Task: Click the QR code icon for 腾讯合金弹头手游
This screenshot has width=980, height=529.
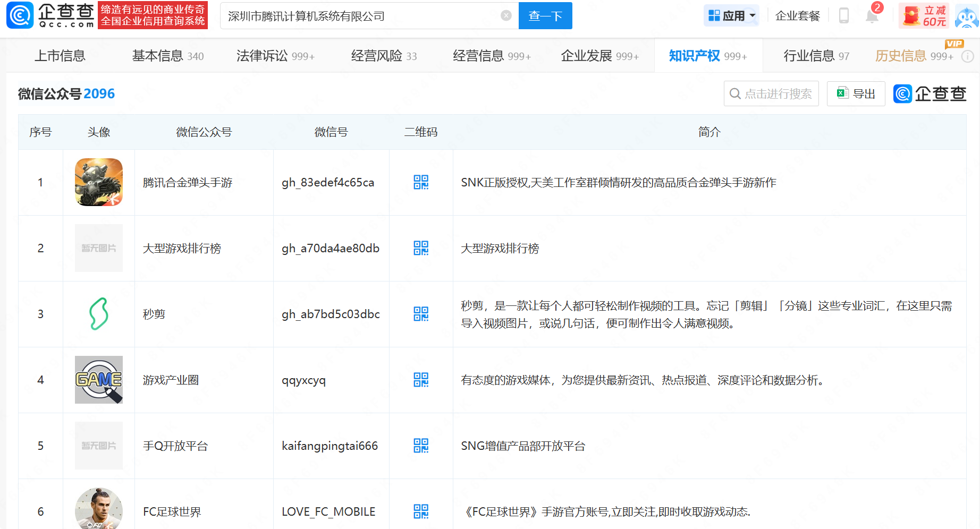Action: 420,182
